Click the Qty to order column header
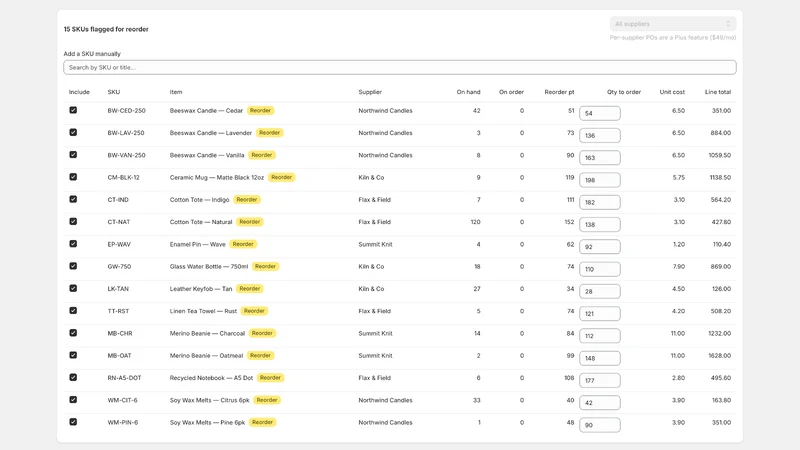This screenshot has width=800, height=450. tap(623, 92)
